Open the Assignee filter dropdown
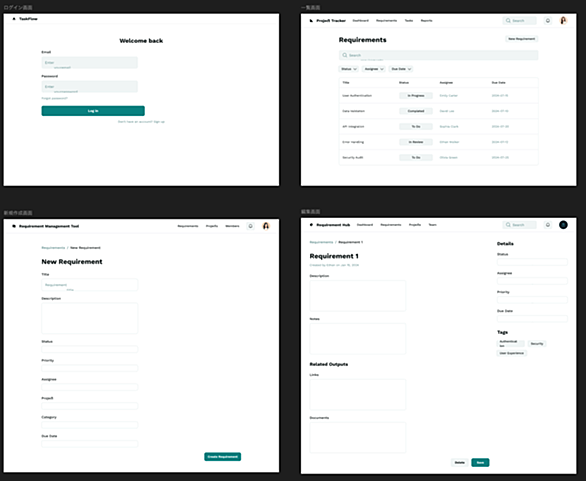This screenshot has height=481, width=586. pyautogui.click(x=373, y=69)
